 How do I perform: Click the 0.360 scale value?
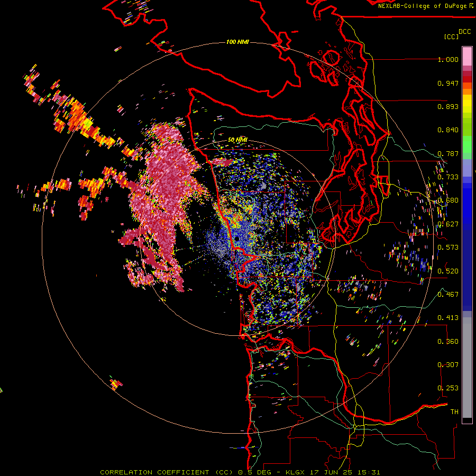pyautogui.click(x=448, y=342)
